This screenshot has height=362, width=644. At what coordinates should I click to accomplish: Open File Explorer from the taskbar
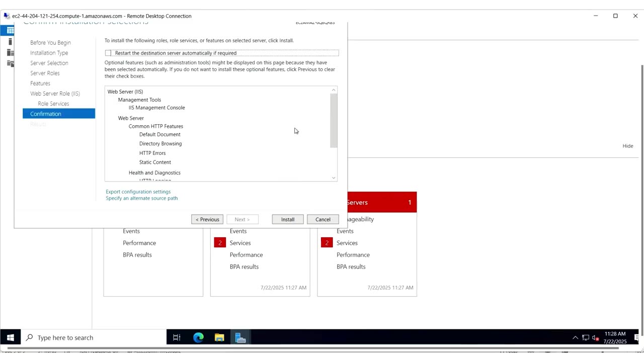coord(219,338)
